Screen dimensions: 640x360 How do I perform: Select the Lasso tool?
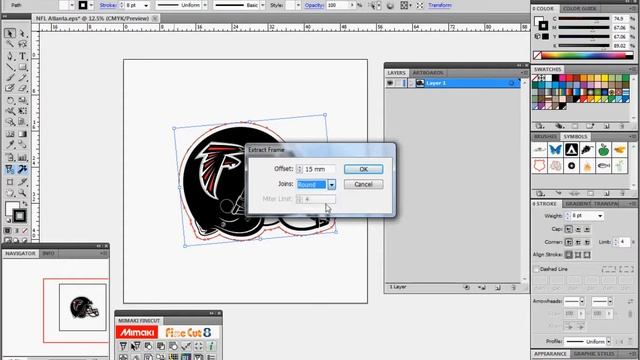click(x=22, y=44)
